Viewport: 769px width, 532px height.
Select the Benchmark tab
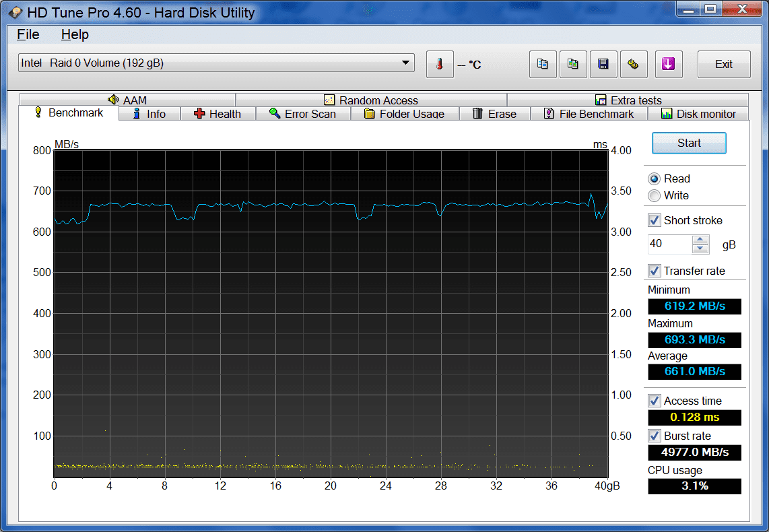[x=69, y=112]
